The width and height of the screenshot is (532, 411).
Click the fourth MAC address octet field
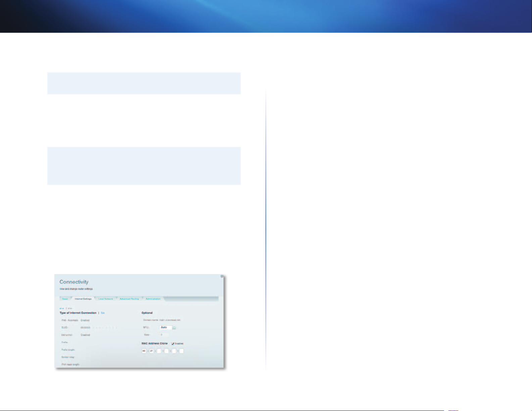click(x=166, y=351)
